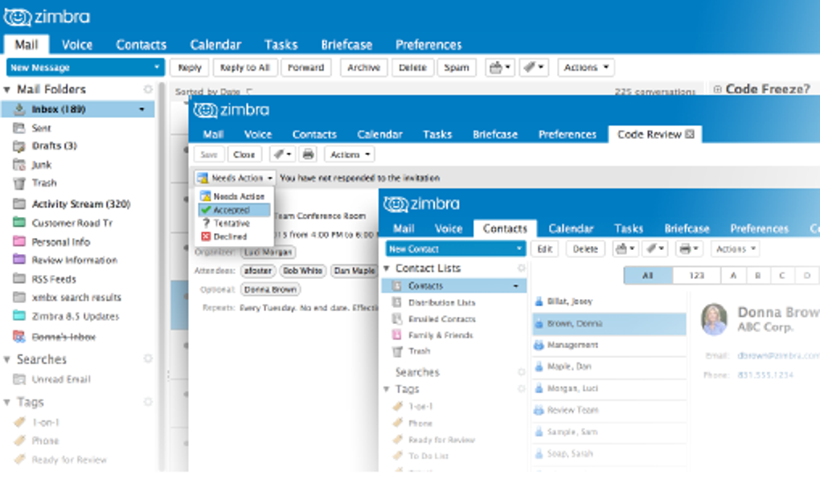
Task: Click Donna Brown's contact photo
Action: point(714,319)
